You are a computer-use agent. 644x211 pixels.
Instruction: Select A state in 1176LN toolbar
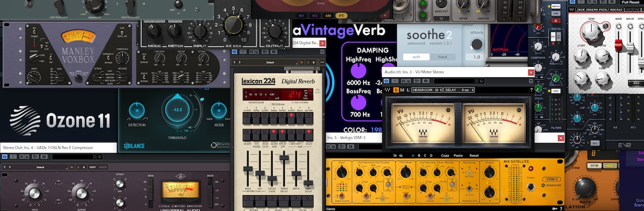click(x=78, y=167)
